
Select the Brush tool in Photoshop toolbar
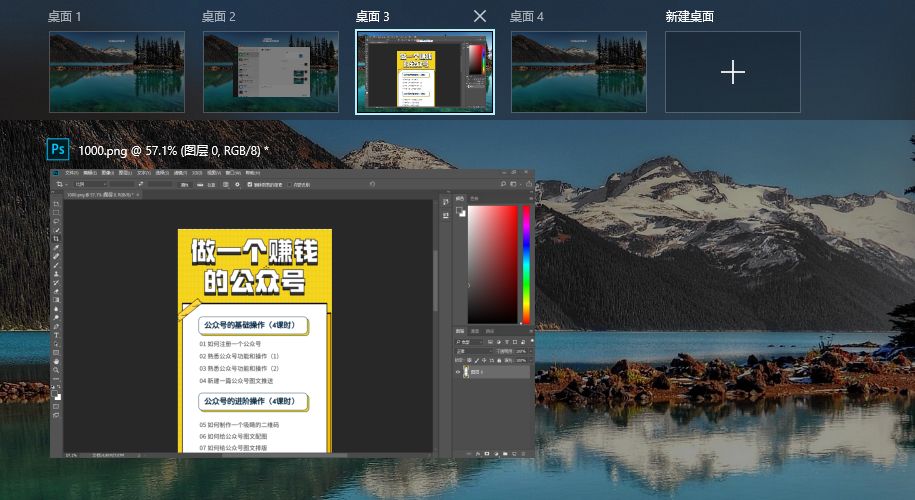click(x=56, y=265)
